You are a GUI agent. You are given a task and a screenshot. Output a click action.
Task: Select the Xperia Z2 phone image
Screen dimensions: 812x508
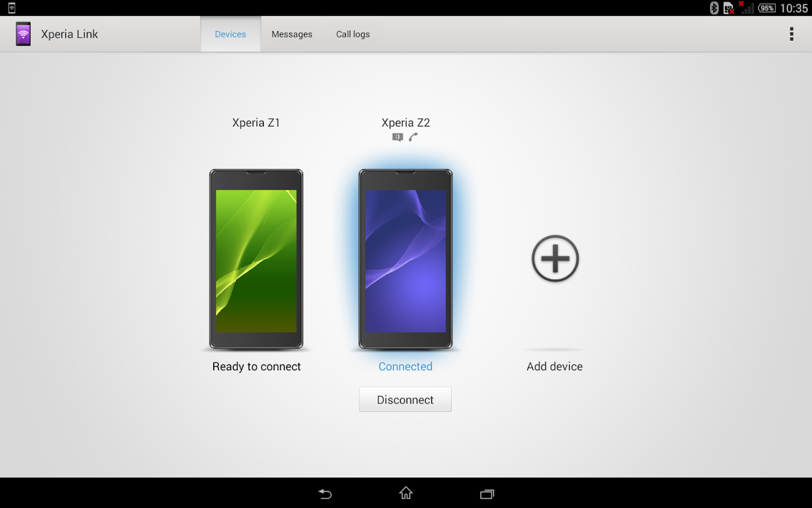click(x=405, y=259)
